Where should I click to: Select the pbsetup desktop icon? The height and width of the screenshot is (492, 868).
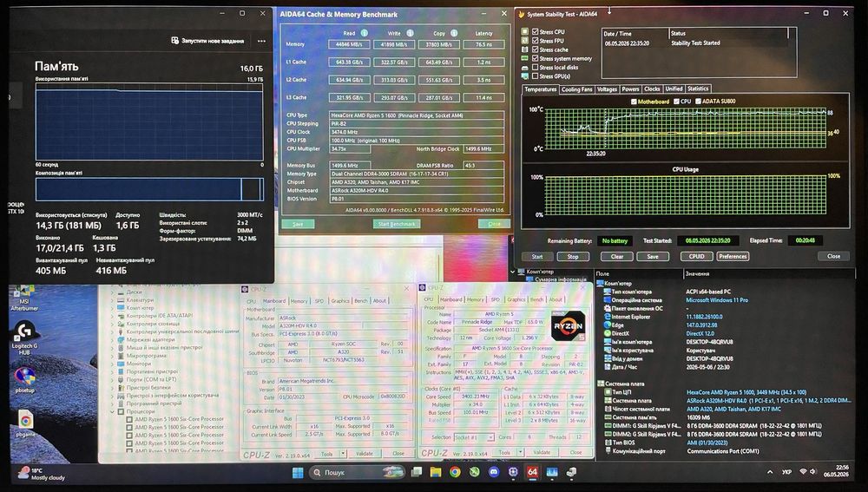[x=24, y=380]
